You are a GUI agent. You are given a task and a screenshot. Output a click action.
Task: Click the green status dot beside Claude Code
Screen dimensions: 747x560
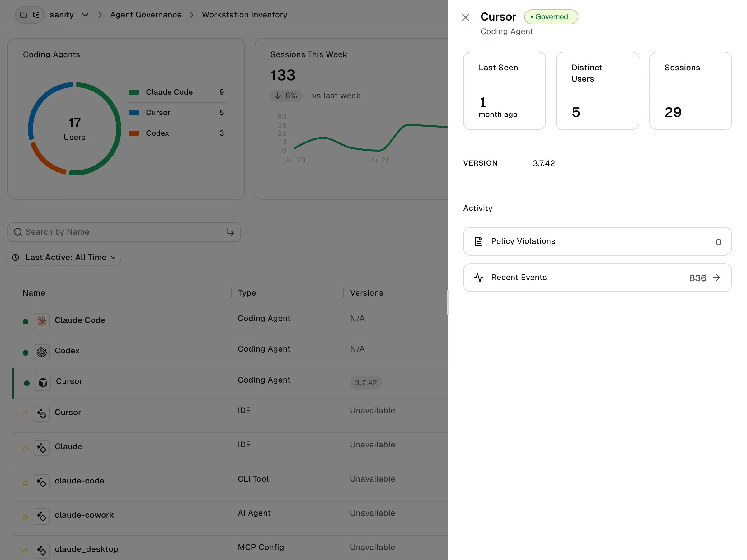coord(25,321)
